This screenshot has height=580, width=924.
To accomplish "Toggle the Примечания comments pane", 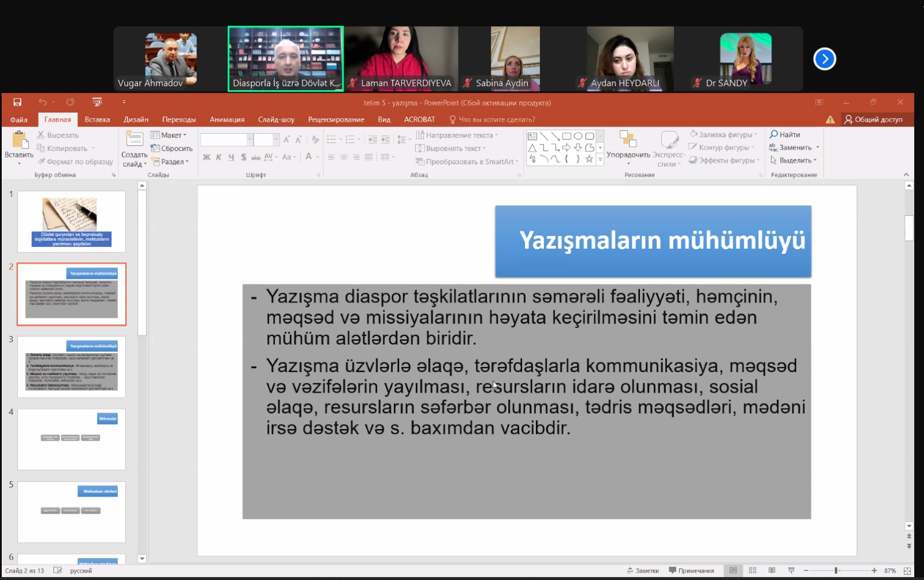I will (691, 570).
